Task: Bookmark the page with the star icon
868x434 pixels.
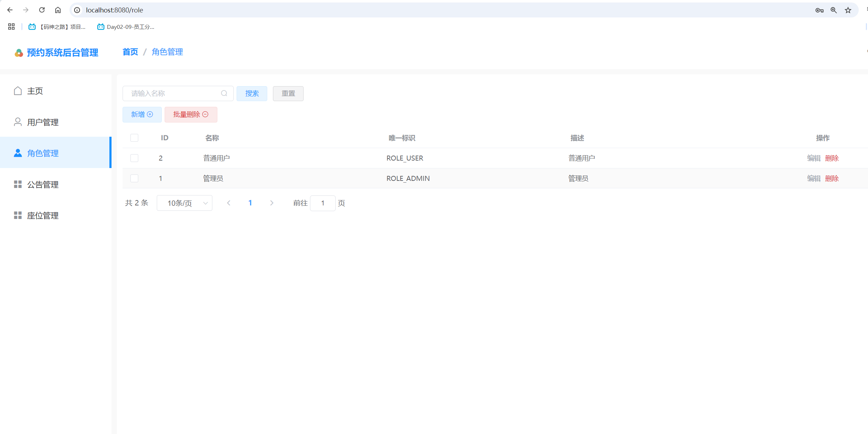Action: tap(848, 10)
